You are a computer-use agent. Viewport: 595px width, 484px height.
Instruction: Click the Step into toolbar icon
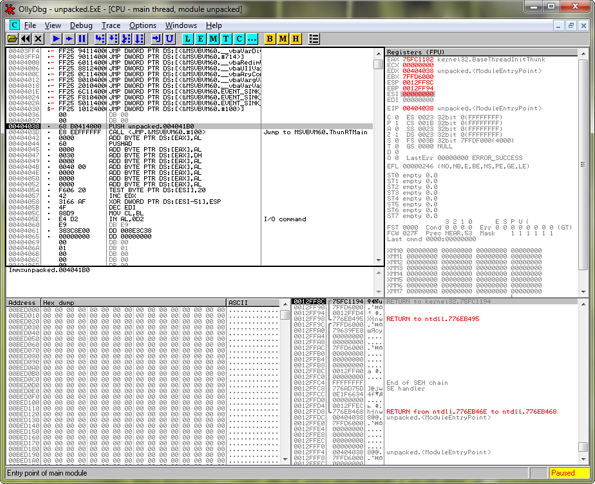pos(100,39)
